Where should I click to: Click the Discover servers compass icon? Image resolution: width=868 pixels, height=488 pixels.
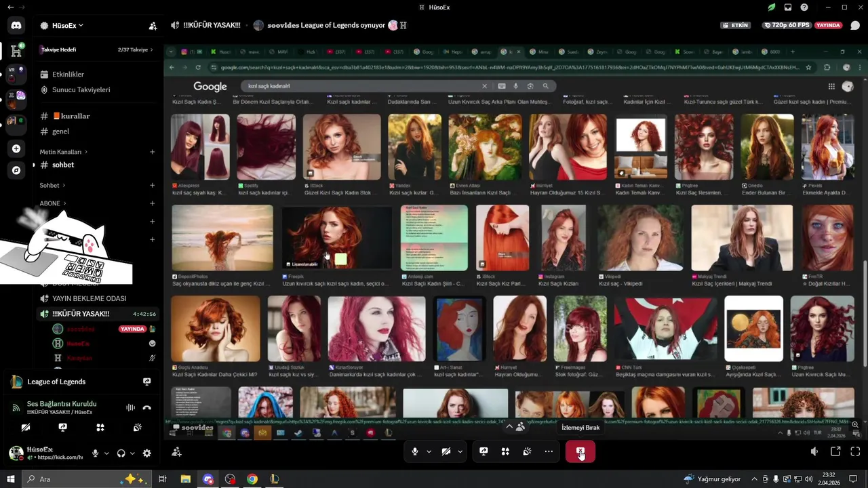pos(16,171)
